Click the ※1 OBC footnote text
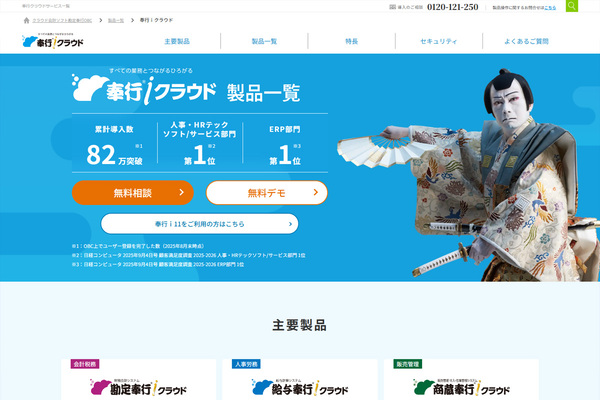This screenshot has width=600, height=400. click(x=138, y=246)
